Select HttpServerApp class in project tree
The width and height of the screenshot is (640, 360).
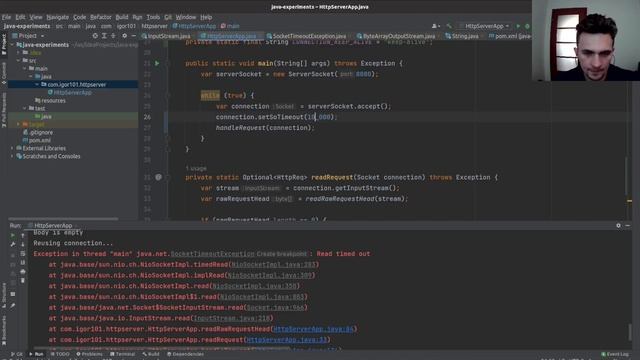click(x=73, y=93)
